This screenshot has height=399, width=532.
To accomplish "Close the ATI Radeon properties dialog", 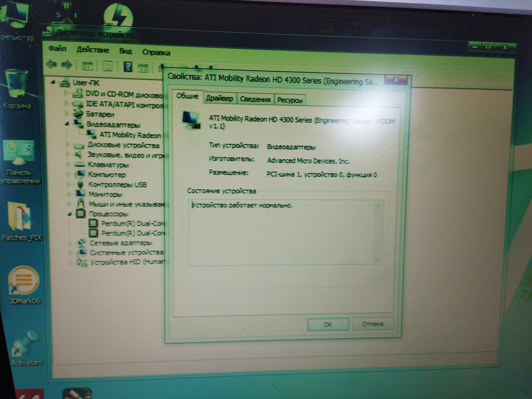I will pyautogui.click(x=396, y=80).
